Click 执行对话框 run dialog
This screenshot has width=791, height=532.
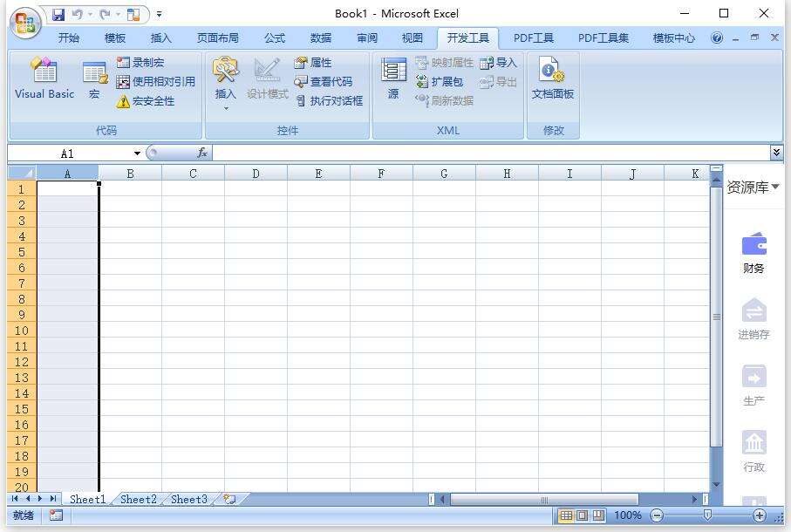point(329,101)
